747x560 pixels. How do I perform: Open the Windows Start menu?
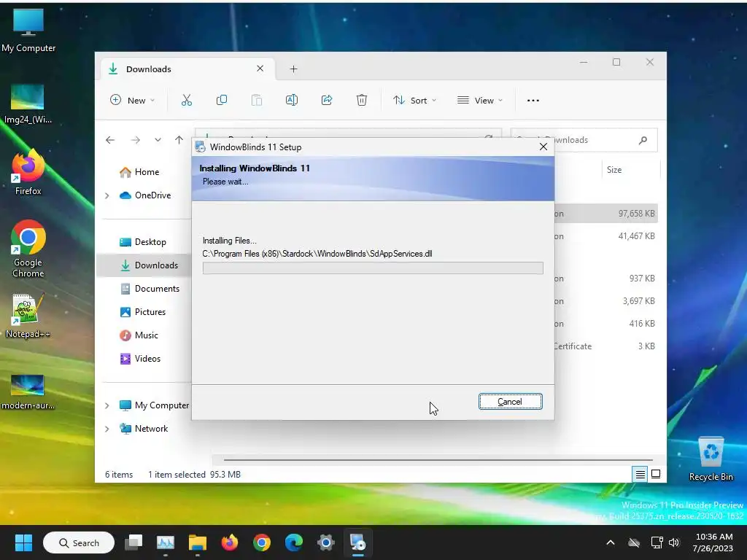coord(23,542)
